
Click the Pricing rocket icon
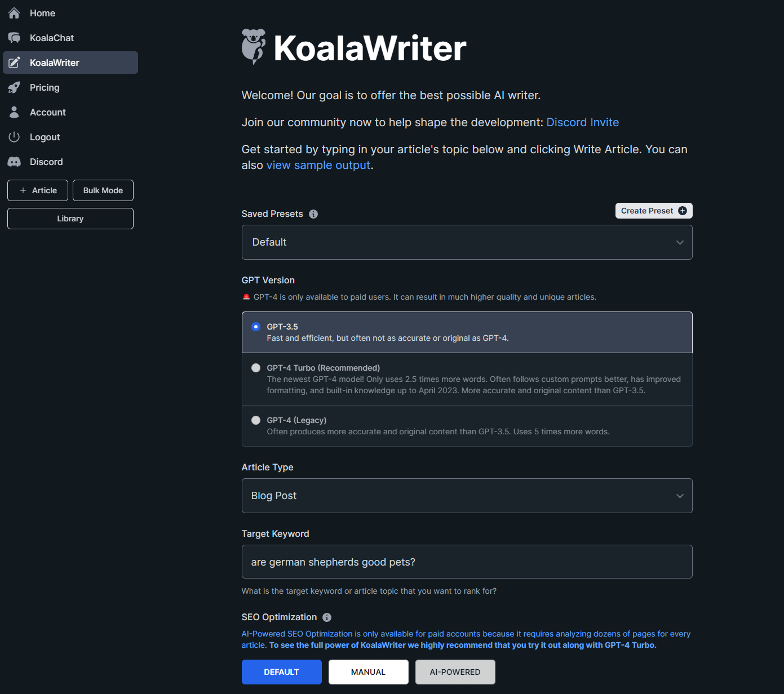tap(14, 87)
